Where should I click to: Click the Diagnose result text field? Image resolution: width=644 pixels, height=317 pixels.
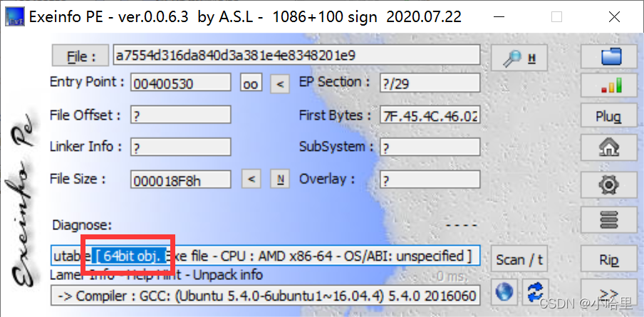pyautogui.click(x=265, y=256)
